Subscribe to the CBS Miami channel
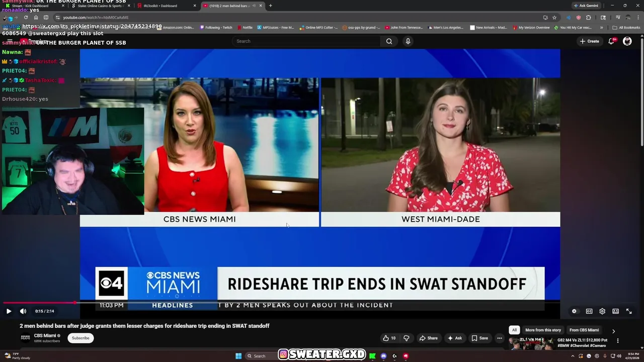The width and height of the screenshot is (644, 362). coord(80,338)
